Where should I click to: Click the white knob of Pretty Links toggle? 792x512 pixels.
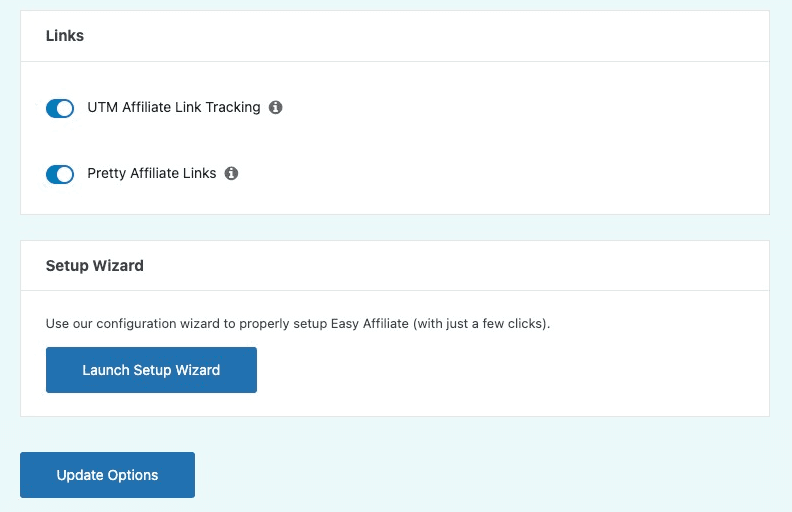(x=65, y=174)
